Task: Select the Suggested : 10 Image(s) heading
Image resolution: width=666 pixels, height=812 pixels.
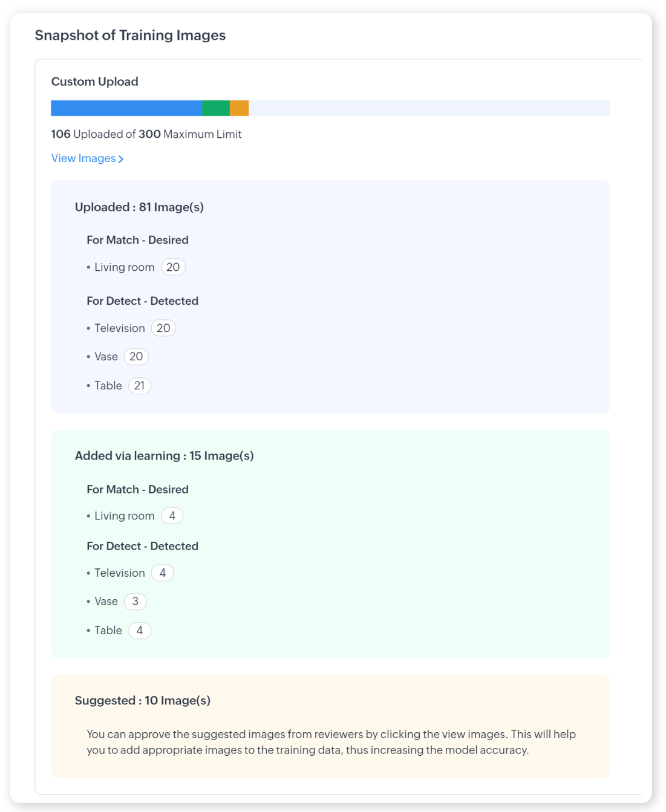Action: pyautogui.click(x=143, y=701)
